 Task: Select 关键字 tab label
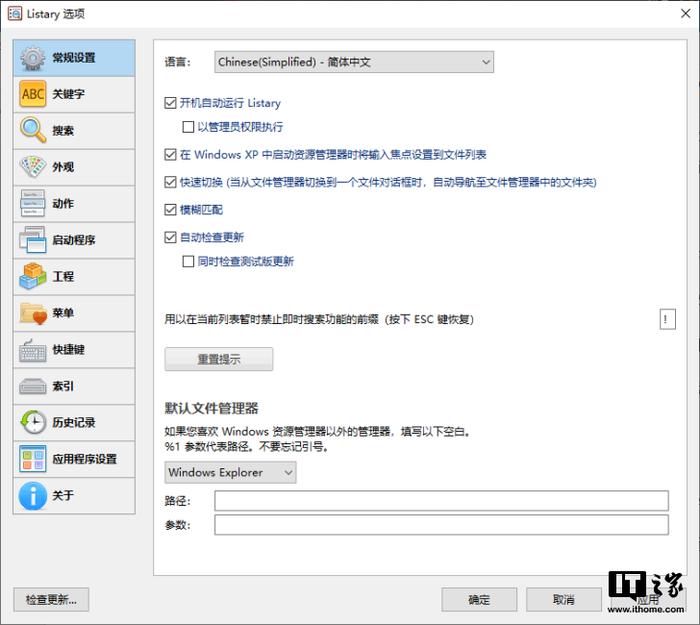[68, 94]
